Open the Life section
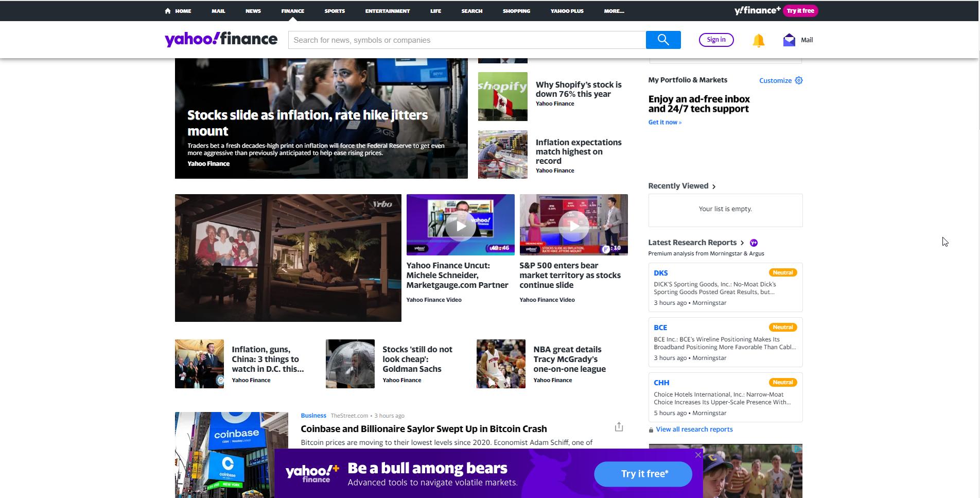The width and height of the screenshot is (980, 498). click(x=436, y=11)
